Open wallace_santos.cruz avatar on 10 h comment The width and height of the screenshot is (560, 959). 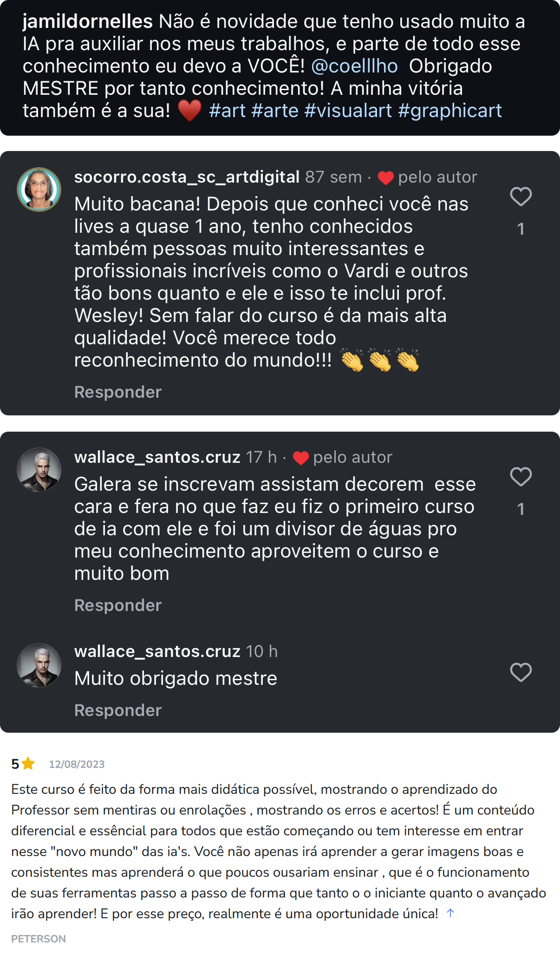pyautogui.click(x=39, y=665)
